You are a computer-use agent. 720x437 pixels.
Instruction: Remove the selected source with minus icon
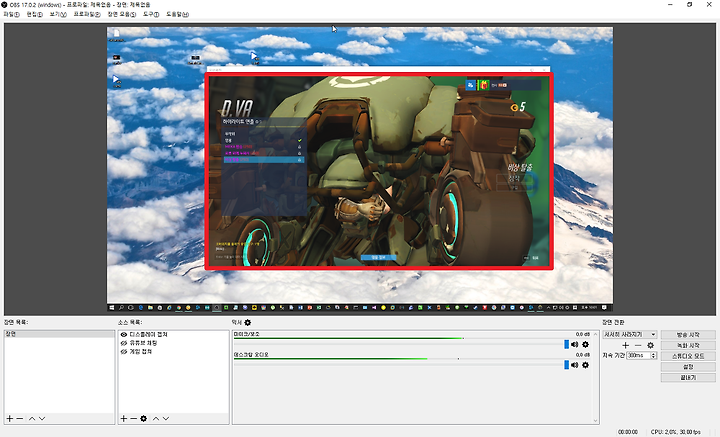tap(133, 419)
